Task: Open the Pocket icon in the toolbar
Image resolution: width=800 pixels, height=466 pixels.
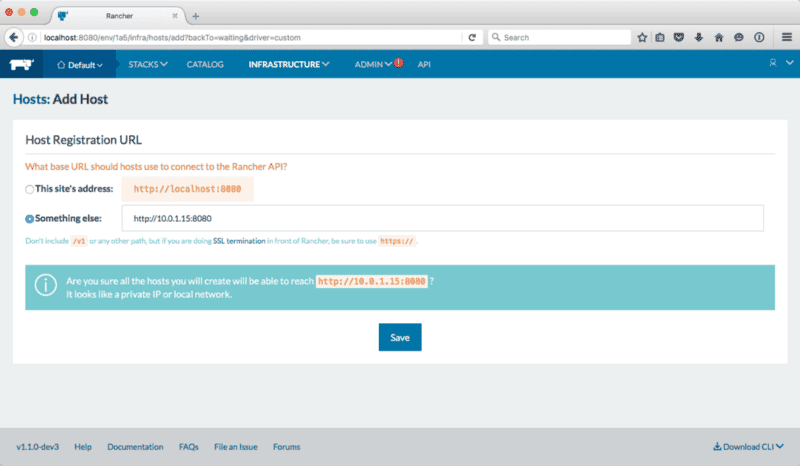Action: tap(679, 37)
